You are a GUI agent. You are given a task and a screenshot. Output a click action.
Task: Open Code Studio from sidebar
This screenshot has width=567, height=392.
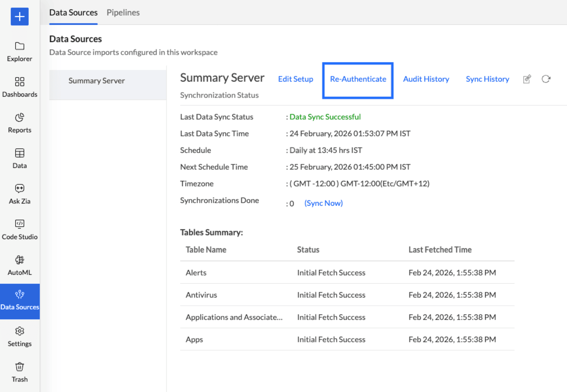[20, 230]
